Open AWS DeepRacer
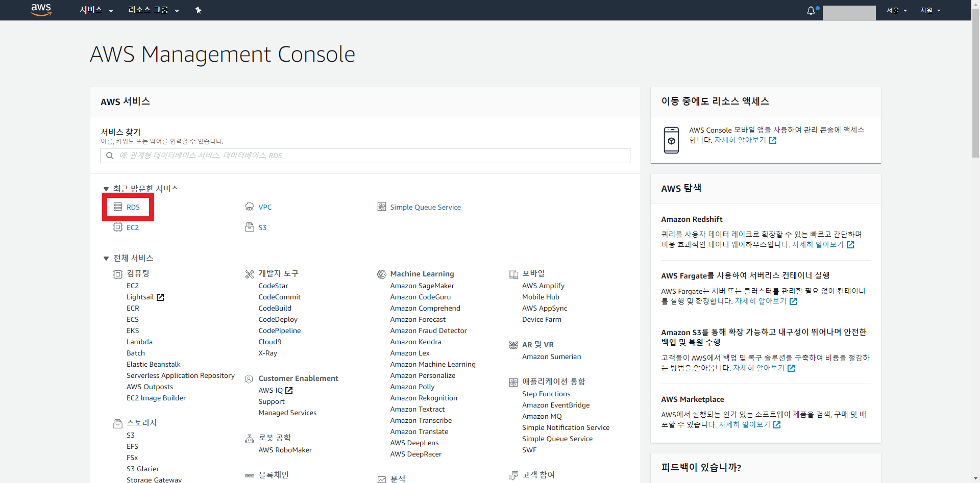 416,454
